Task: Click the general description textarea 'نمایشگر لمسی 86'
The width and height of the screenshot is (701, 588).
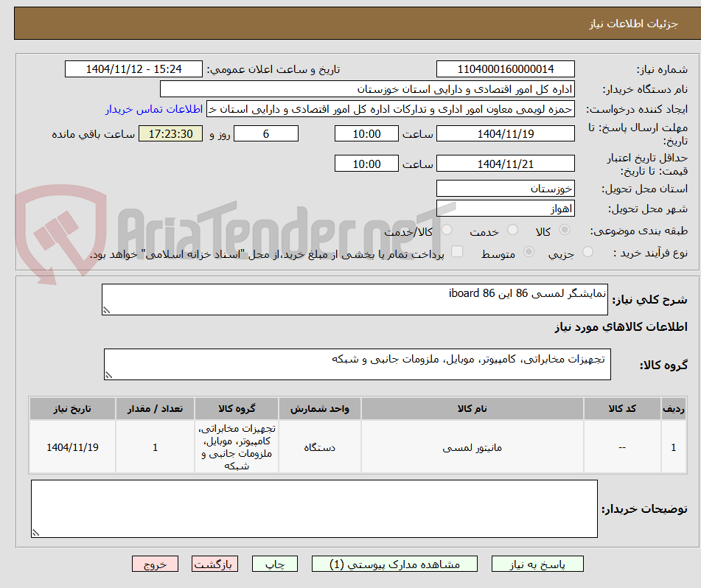Action: (355, 299)
